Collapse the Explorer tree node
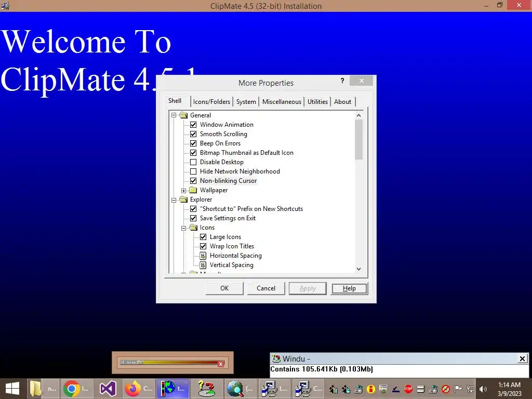Image resolution: width=532 pixels, height=399 pixels. (174, 200)
